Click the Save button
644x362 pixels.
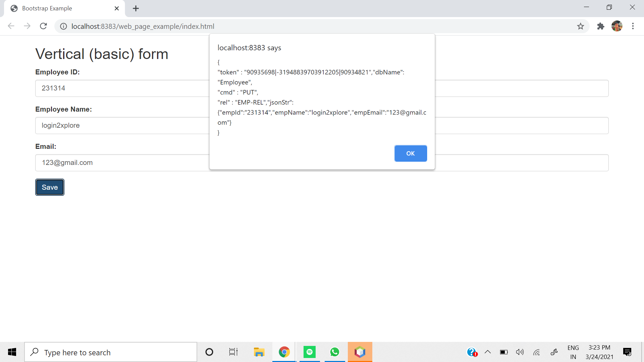point(50,187)
